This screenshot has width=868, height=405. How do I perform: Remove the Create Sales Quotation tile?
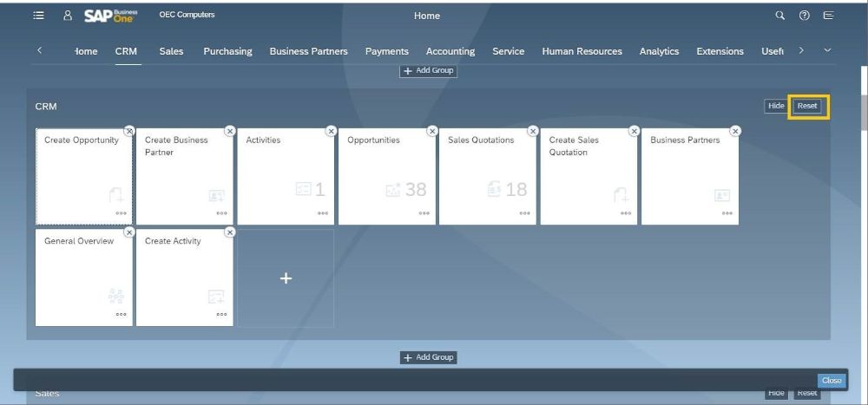(634, 131)
